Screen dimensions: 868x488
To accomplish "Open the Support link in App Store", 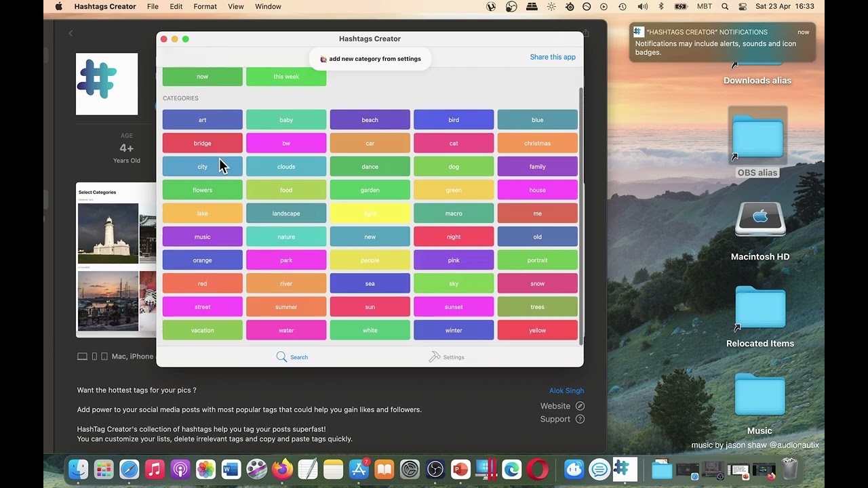I will 562,419.
